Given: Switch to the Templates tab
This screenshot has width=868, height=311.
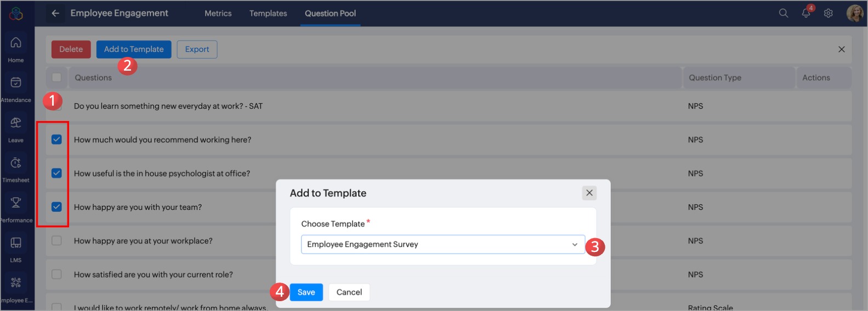Looking at the screenshot, I should (268, 13).
